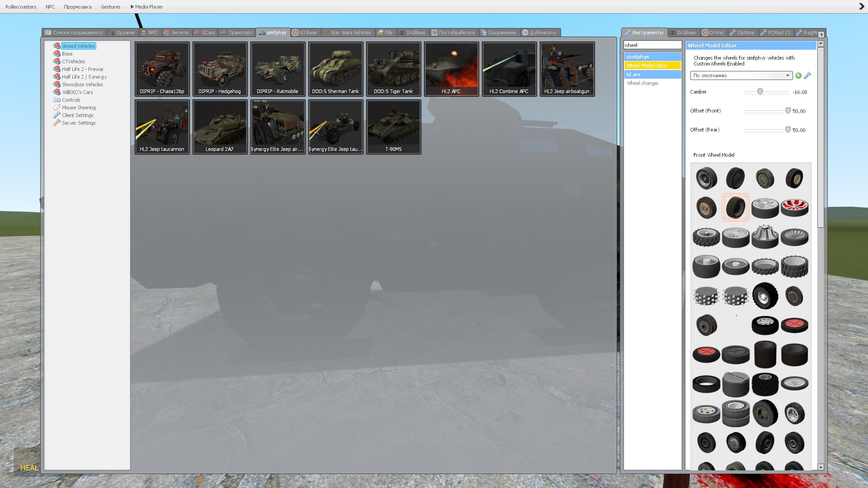Click the tool search field

pyautogui.click(x=652, y=45)
